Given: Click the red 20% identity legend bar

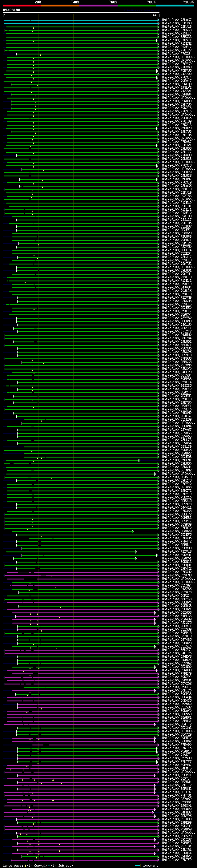Looking at the screenshot, I should (x=22, y=6).
